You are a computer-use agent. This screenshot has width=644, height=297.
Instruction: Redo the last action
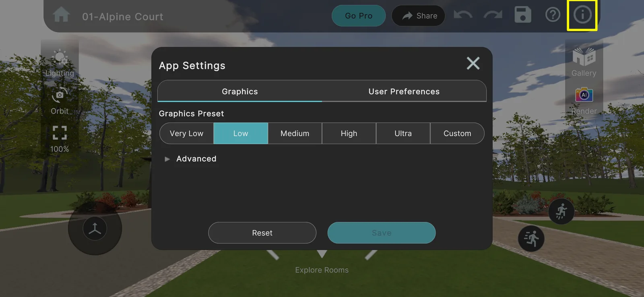pos(493,15)
